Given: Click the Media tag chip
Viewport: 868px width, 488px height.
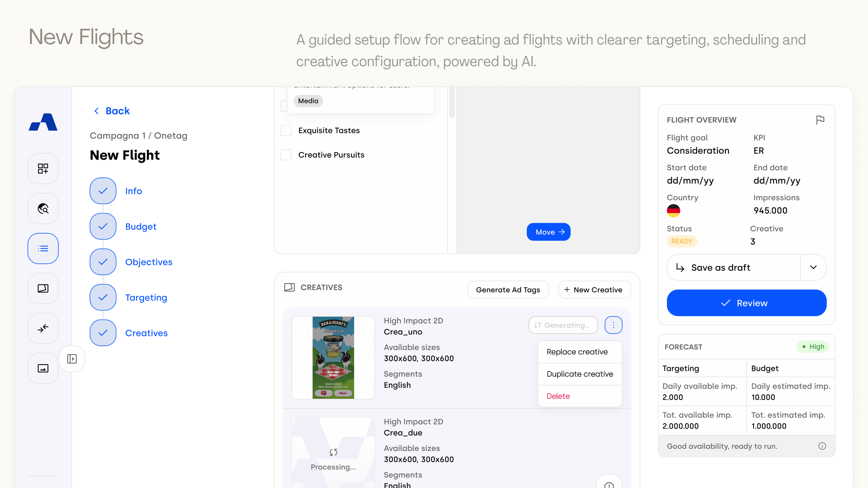Looking at the screenshot, I should (x=308, y=101).
